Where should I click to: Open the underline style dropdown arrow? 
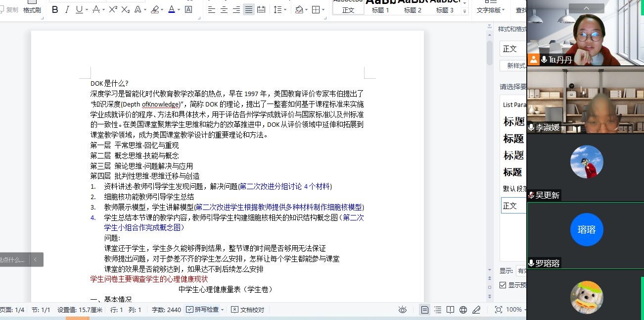[x=87, y=9]
